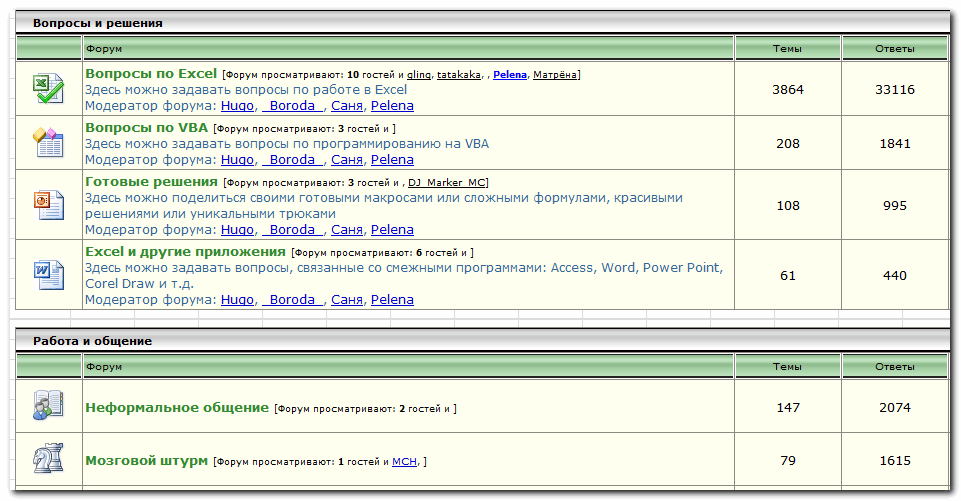The height and width of the screenshot is (501, 961).
Task: Click moderator _Boroda_ in Готовые решения row
Action: click(x=292, y=229)
